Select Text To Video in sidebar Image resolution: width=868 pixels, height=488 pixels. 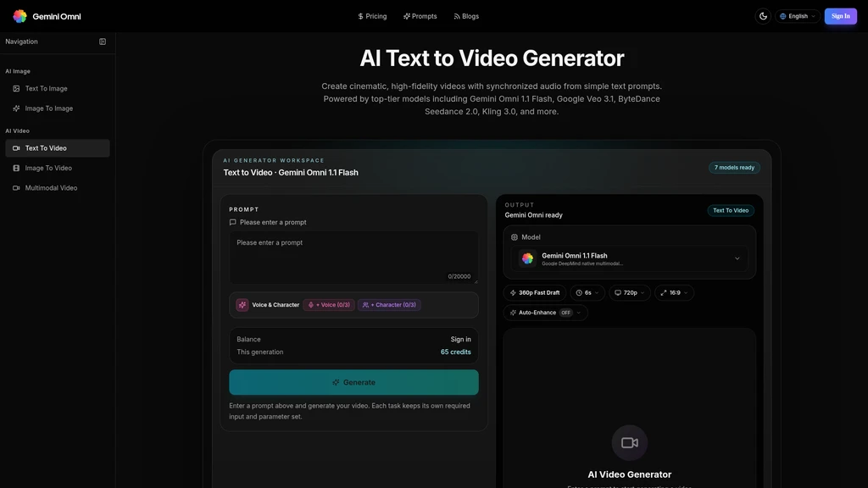(58, 148)
